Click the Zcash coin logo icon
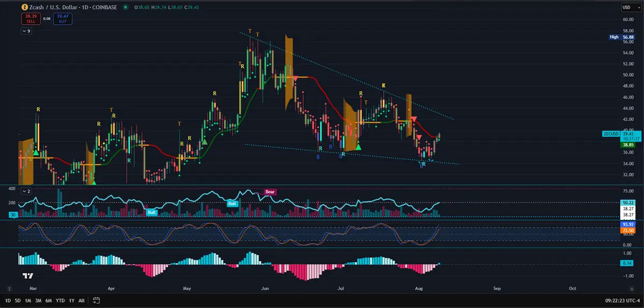644x308 pixels. click(x=24, y=8)
